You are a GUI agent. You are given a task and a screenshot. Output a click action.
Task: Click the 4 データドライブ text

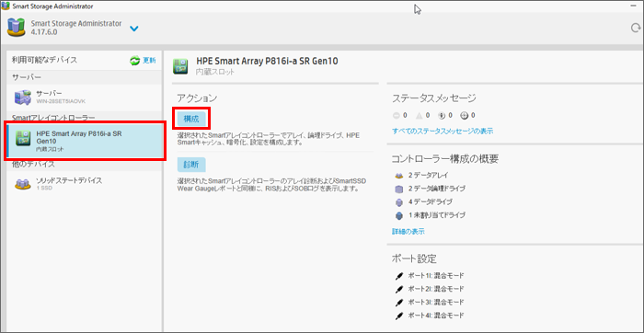430,201
